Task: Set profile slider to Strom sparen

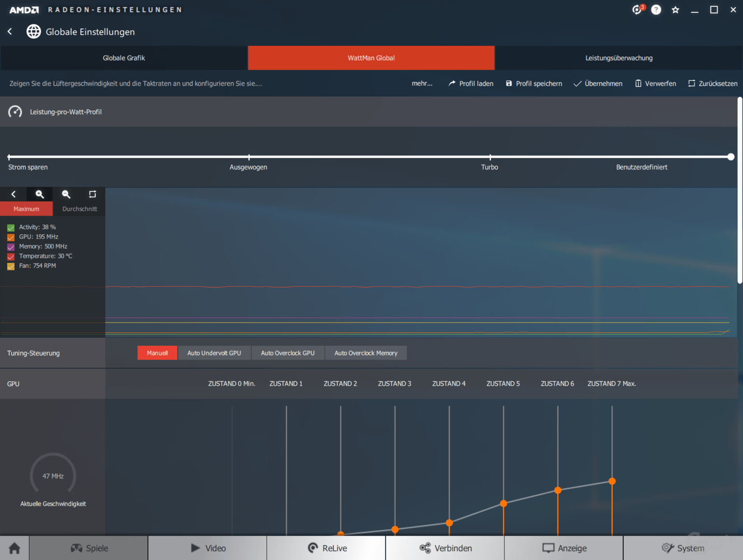Action: [x=9, y=157]
